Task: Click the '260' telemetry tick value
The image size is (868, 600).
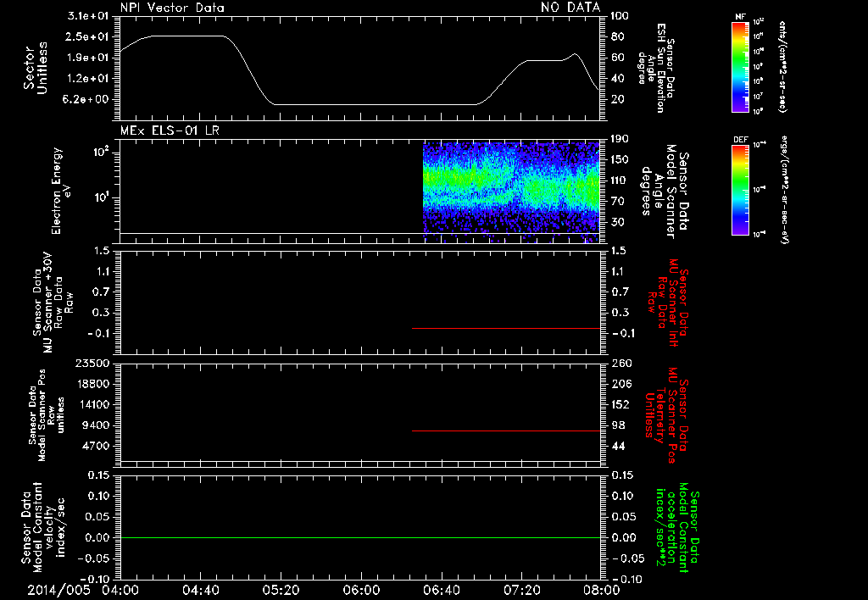Action: 620,364
